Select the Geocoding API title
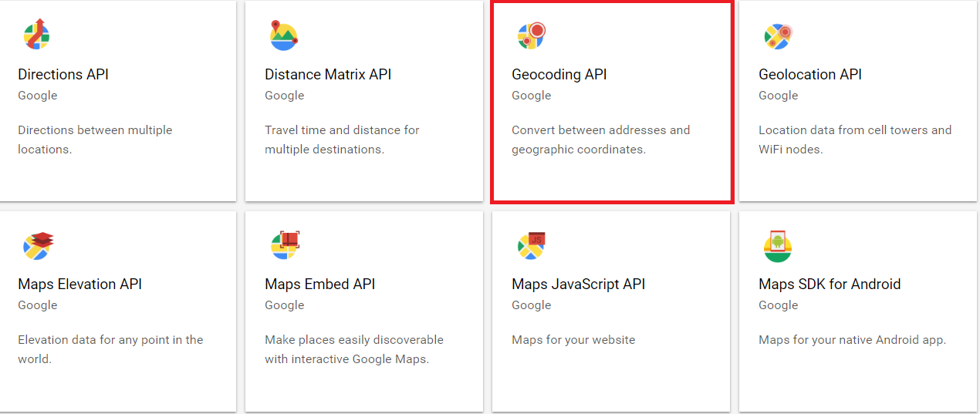Screen dimensions: 980x414 pos(559,75)
